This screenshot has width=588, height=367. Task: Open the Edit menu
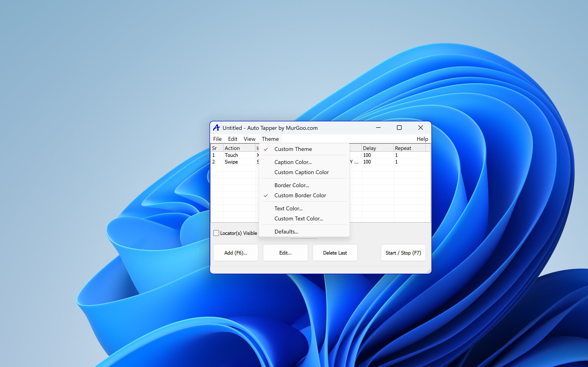[x=232, y=139]
